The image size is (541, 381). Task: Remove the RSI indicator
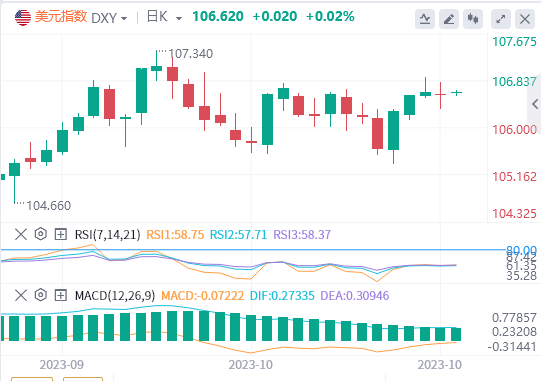pyautogui.click(x=21, y=234)
